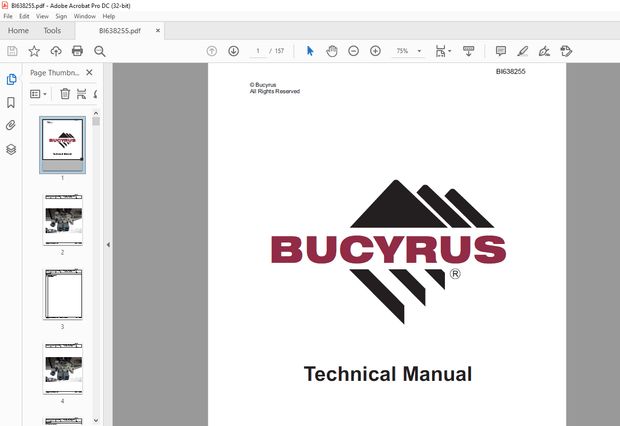Image resolution: width=620 pixels, height=426 pixels.
Task: Select page 3 thumbnail
Action: click(x=62, y=294)
